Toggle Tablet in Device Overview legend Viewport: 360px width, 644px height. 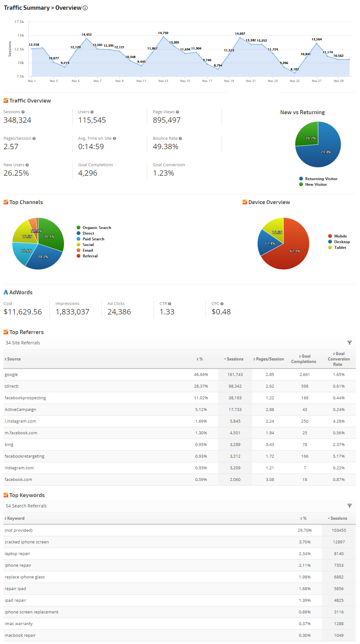[340, 248]
